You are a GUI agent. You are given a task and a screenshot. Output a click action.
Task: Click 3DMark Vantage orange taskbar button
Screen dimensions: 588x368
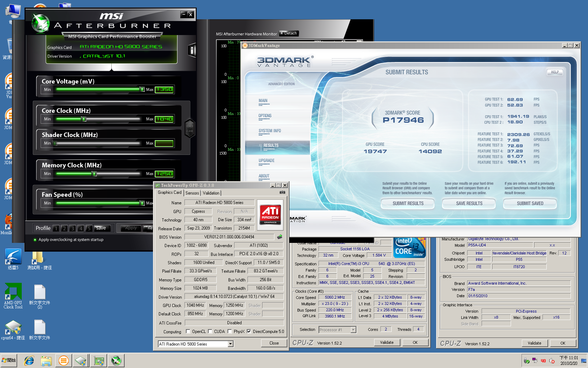click(x=63, y=360)
